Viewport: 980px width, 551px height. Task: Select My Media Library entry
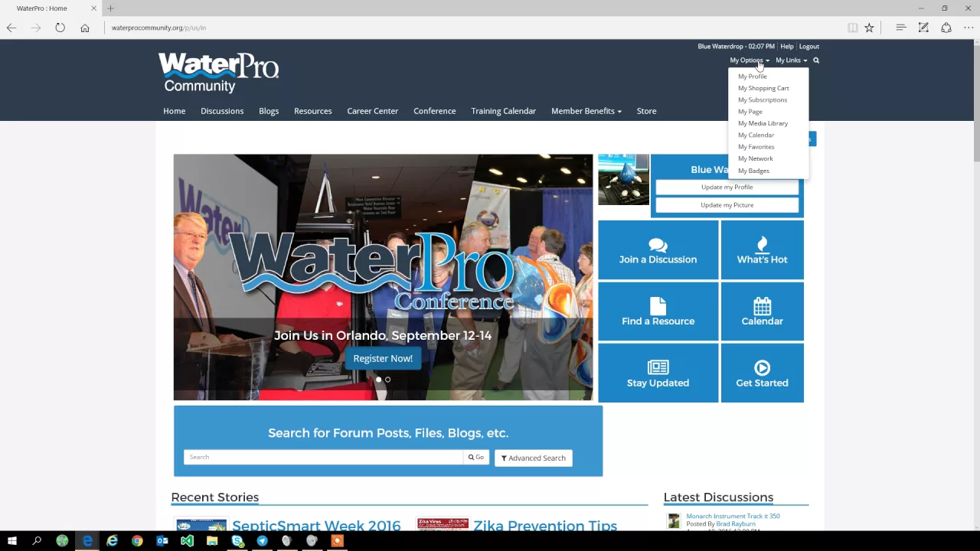[763, 123]
